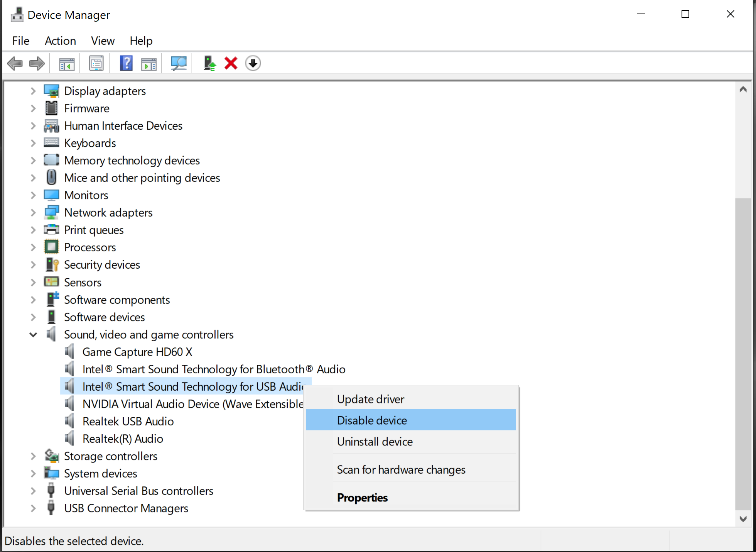
Task: Click the vertical scrollbar down arrow
Action: [x=743, y=519]
